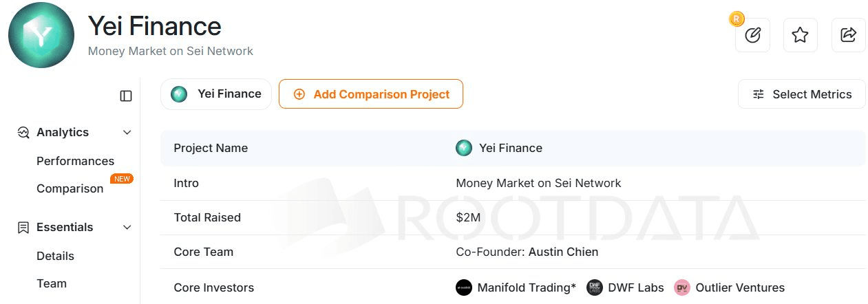Open the Details sidebar item

click(55, 256)
